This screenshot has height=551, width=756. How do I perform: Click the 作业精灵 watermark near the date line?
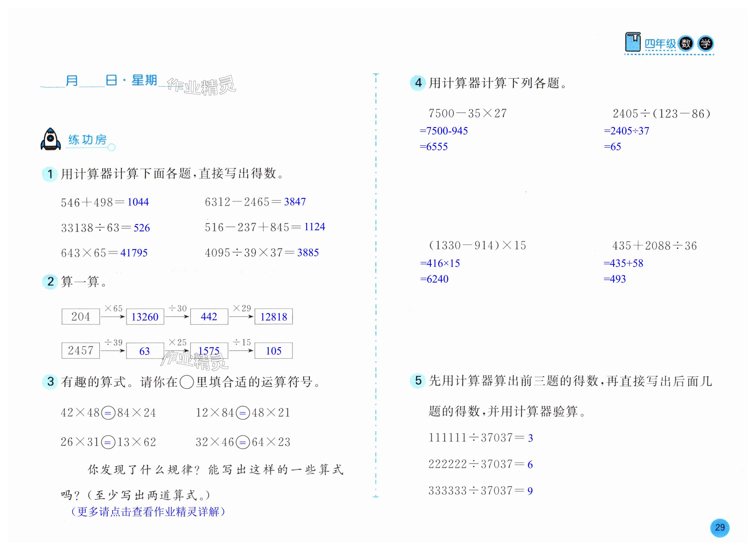pyautogui.click(x=201, y=85)
